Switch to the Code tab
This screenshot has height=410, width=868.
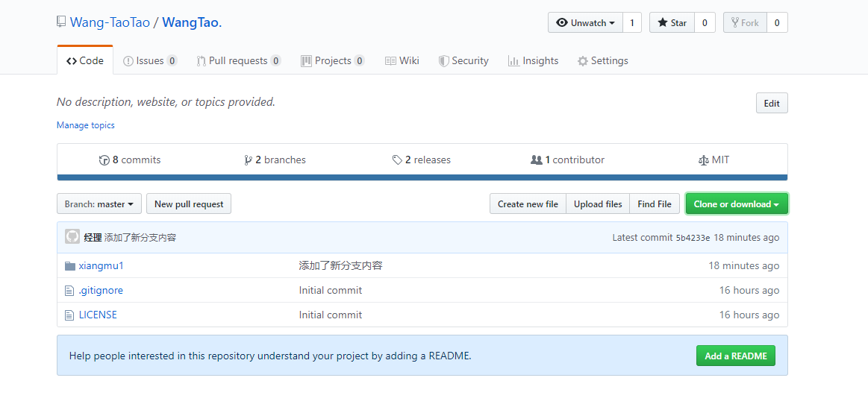click(85, 61)
